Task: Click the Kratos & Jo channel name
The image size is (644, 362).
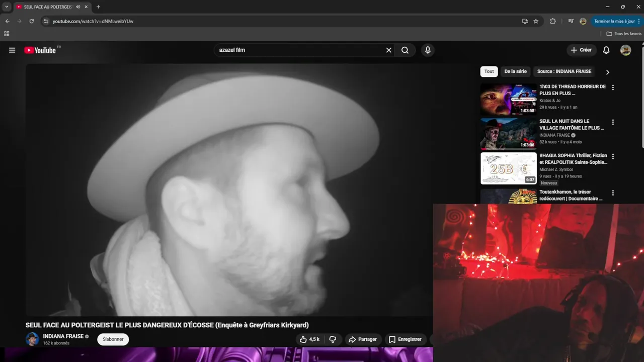Action: pyautogui.click(x=550, y=101)
